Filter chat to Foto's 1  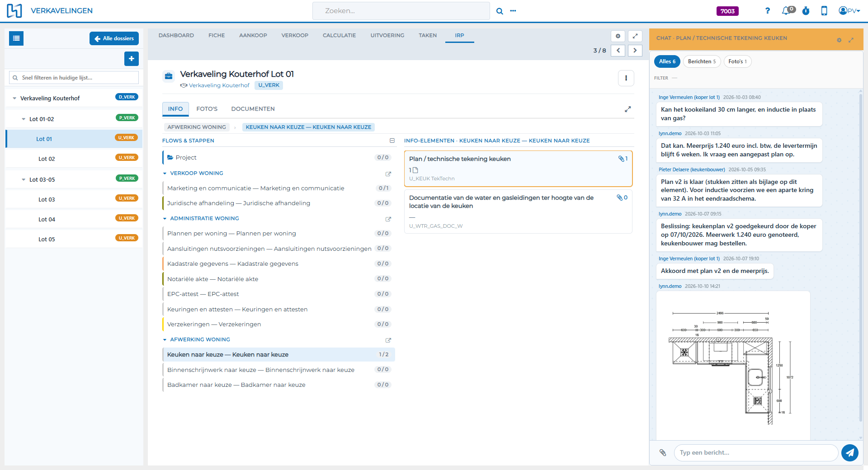[737, 61]
